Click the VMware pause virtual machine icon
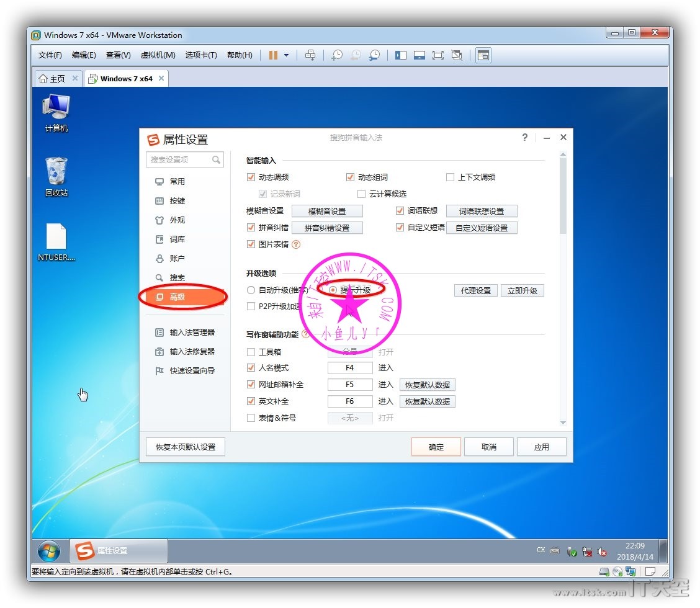 pos(273,55)
